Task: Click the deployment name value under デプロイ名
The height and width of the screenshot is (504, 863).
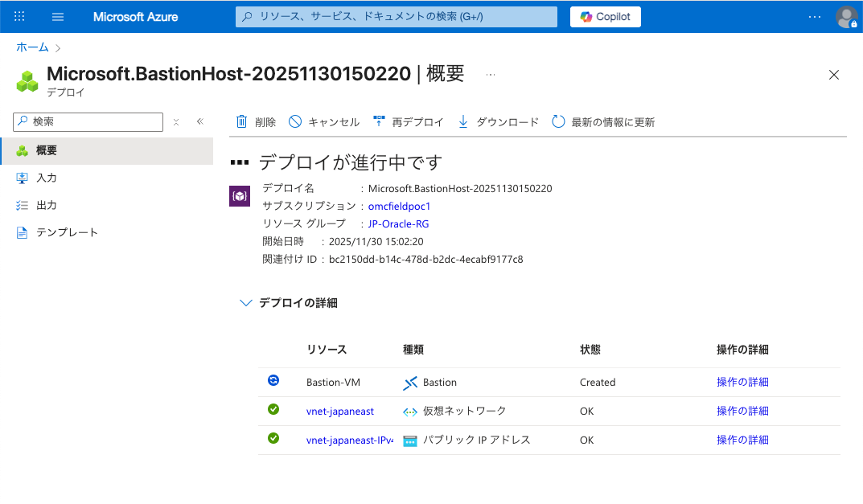Action: pos(460,189)
